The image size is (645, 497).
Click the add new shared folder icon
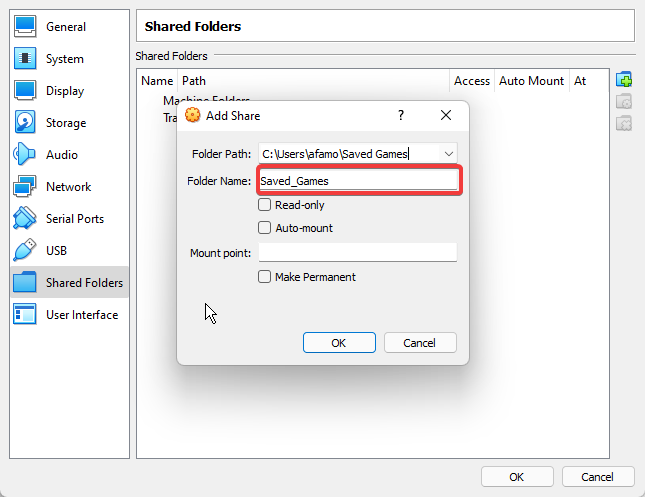(624, 79)
